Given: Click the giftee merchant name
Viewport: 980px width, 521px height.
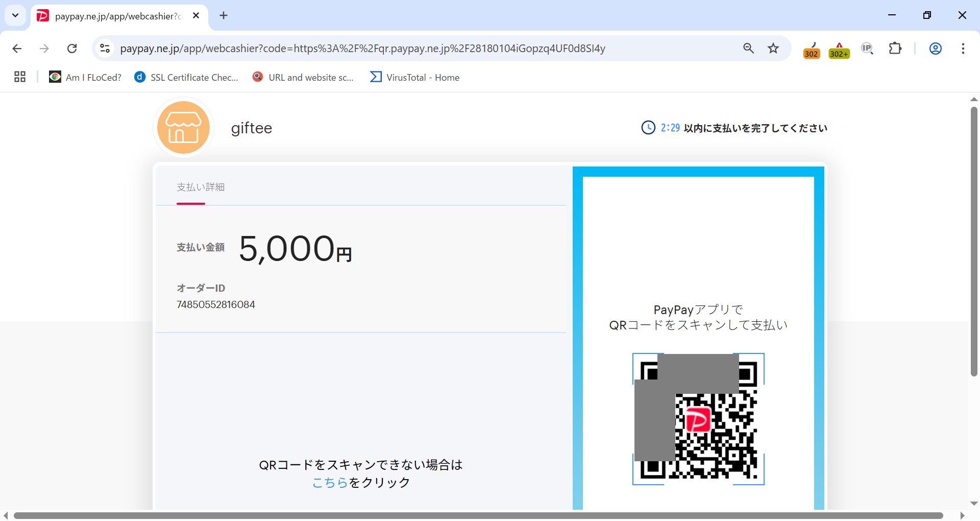Looking at the screenshot, I should [x=252, y=128].
